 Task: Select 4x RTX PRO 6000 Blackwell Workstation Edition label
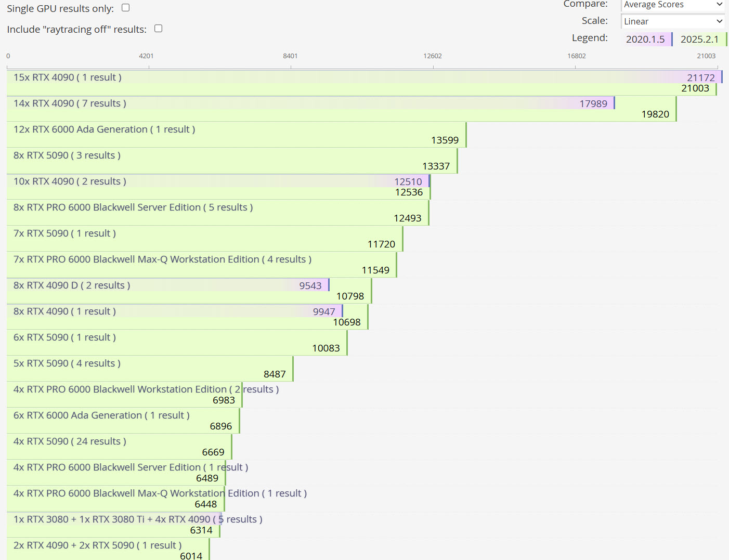146,389
